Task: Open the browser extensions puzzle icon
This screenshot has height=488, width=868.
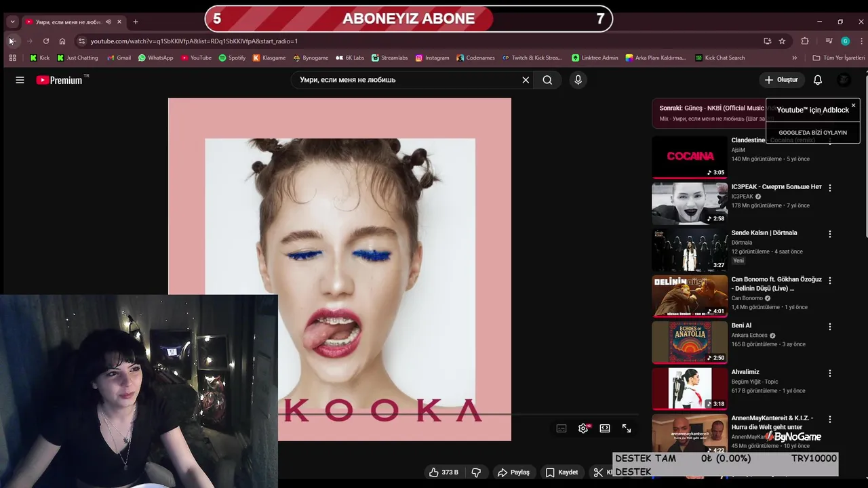Action: (x=805, y=41)
